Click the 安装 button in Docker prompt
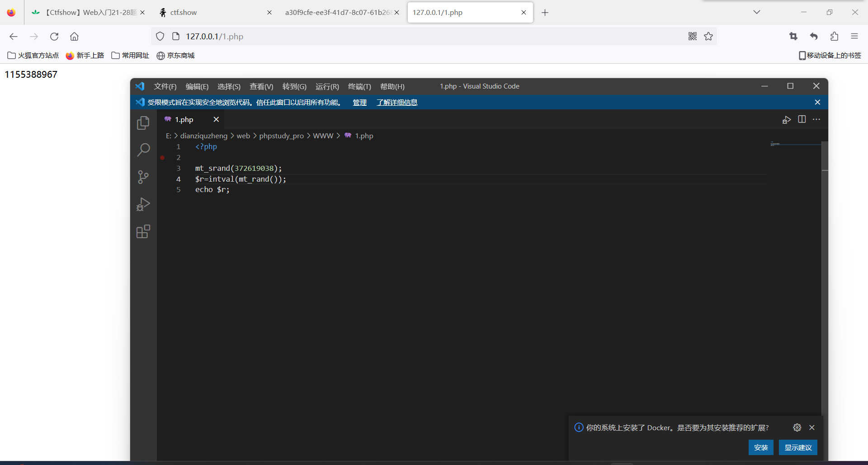Screen dimensions: 868x465 click(761, 447)
